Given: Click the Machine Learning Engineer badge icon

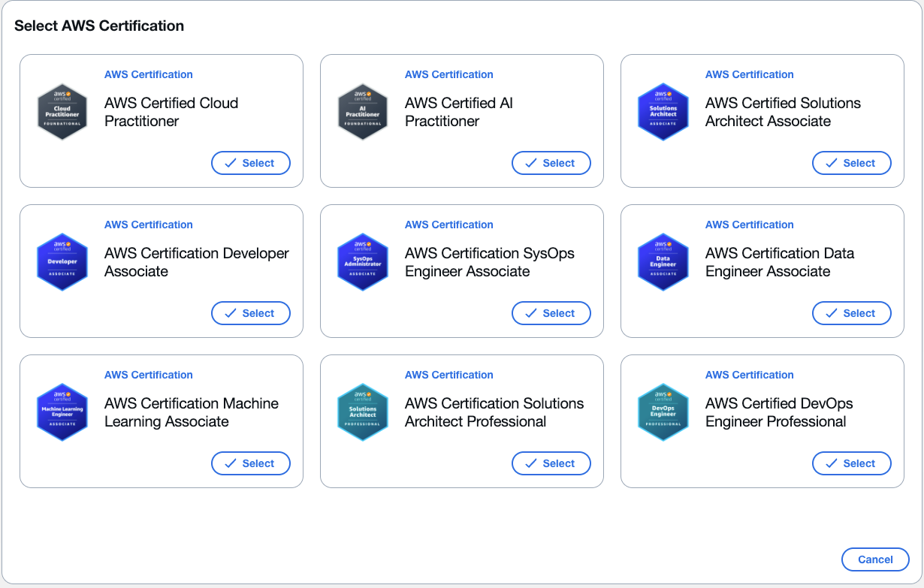Looking at the screenshot, I should 62,412.
